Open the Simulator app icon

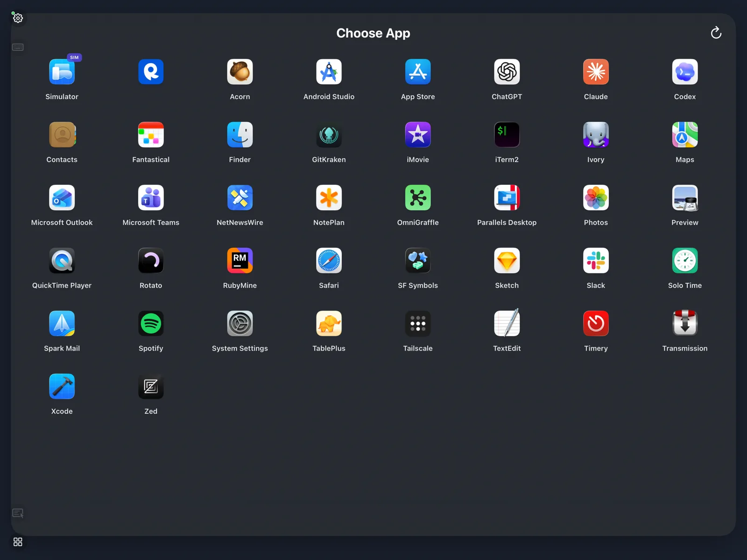[x=62, y=72]
